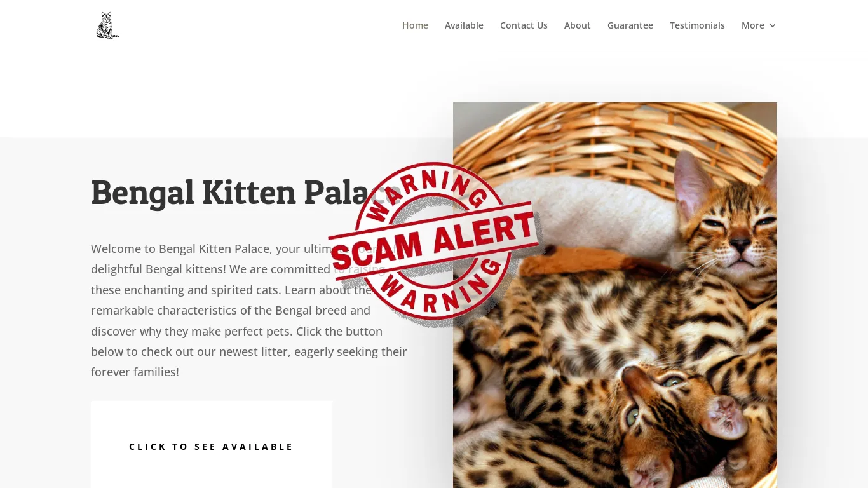Navigate to the About page
868x488 pixels.
point(578,25)
